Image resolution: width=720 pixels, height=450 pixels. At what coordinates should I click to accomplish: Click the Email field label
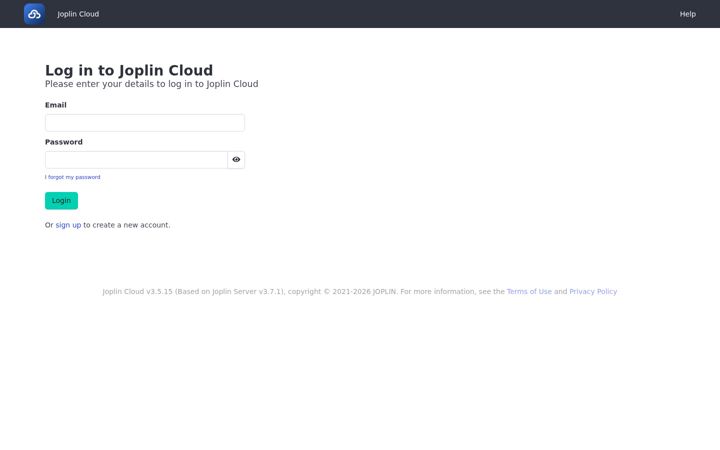pyautogui.click(x=56, y=105)
